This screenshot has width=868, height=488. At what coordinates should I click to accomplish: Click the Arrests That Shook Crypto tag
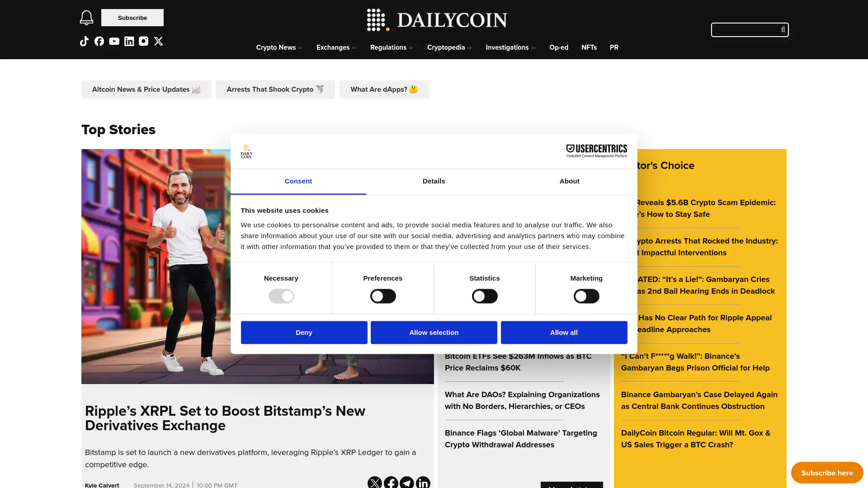point(275,89)
